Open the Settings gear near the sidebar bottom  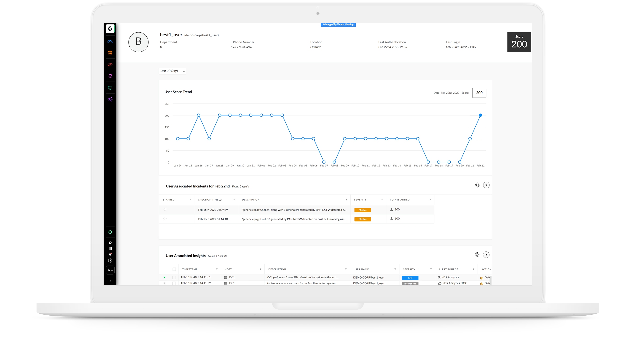click(x=110, y=243)
